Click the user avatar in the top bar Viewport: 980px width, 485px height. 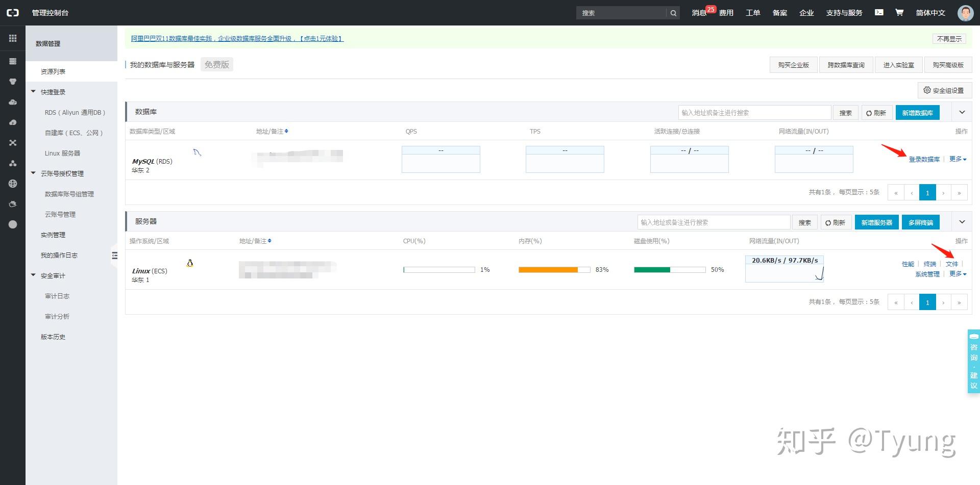click(965, 13)
